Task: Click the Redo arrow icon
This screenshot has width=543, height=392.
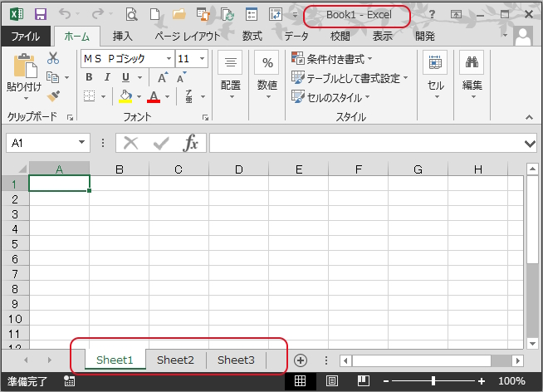Action: click(98, 14)
